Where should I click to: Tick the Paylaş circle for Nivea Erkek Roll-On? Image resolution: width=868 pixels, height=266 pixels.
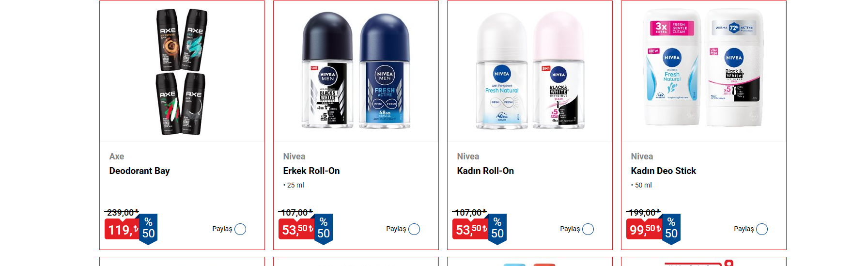(414, 229)
